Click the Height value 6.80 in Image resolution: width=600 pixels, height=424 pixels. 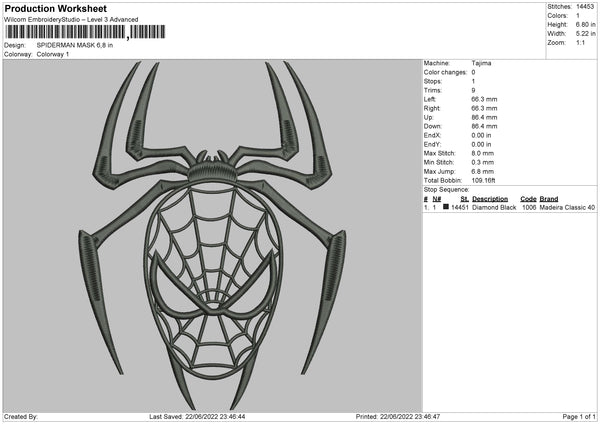(x=586, y=24)
